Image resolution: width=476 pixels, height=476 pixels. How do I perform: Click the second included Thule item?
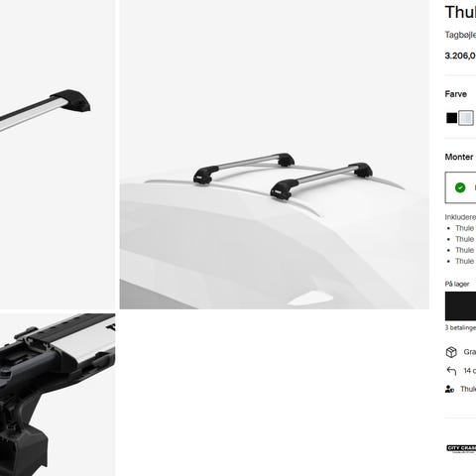[465, 239]
